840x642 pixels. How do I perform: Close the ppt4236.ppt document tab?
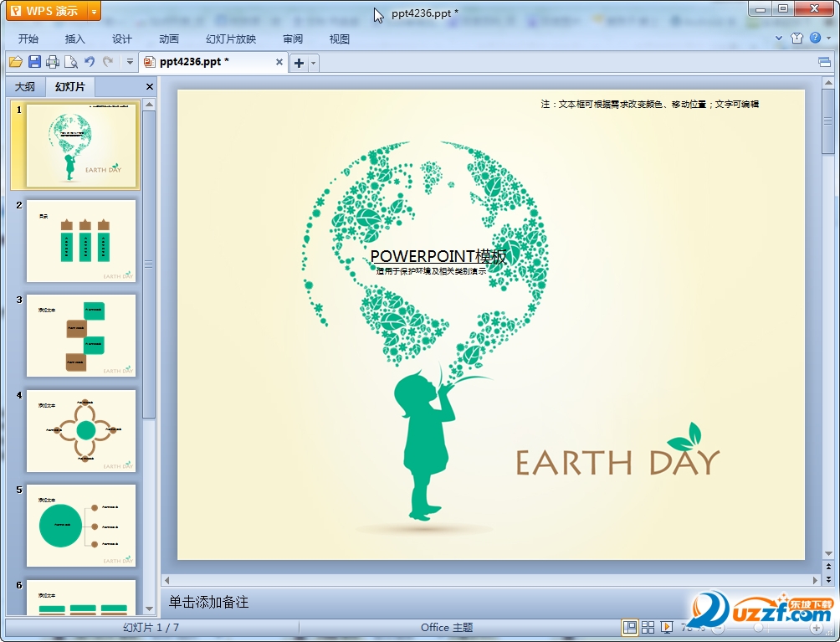tap(279, 62)
